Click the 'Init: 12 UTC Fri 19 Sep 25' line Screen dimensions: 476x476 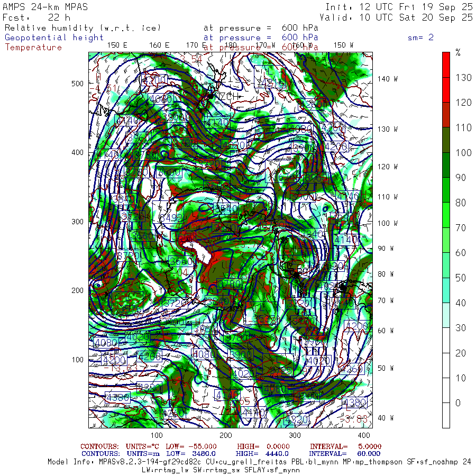pyautogui.click(x=399, y=7)
